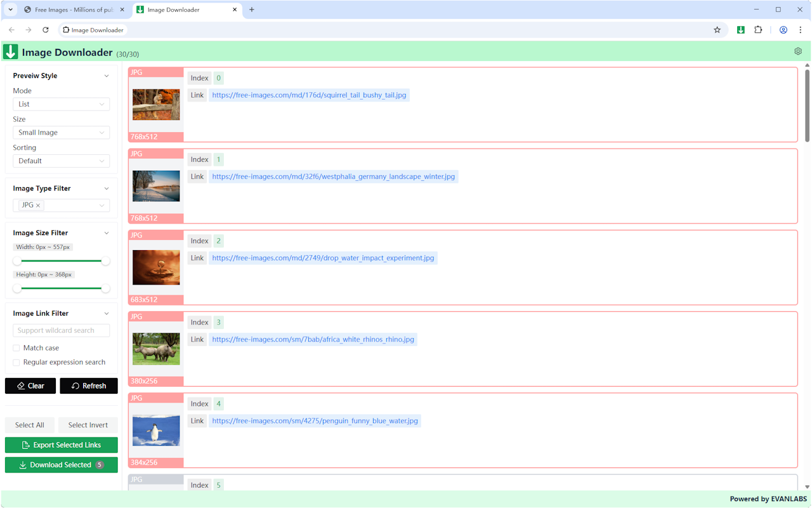This screenshot has width=812, height=508.
Task: Select the squirrel image thumbnail
Action: (156, 105)
